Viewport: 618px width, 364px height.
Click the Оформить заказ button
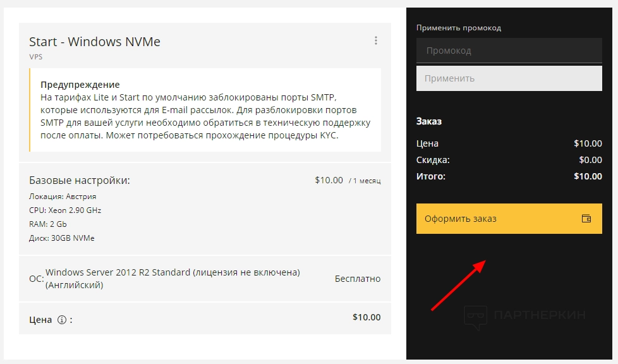click(x=509, y=219)
